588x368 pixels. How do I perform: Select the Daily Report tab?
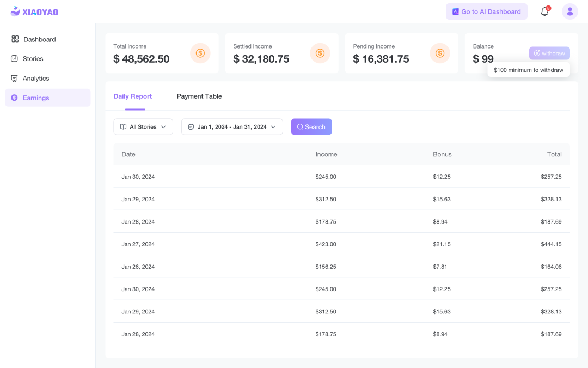point(133,96)
